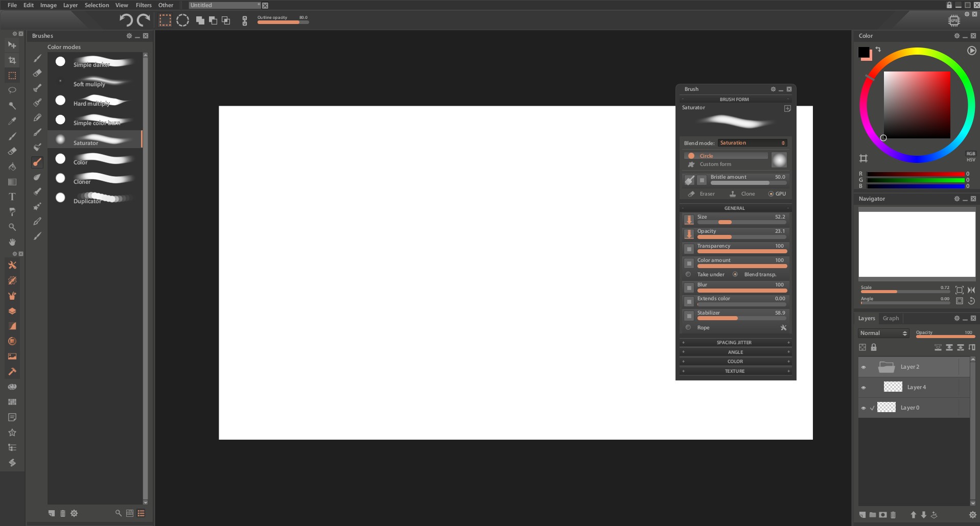Collapse the GENERAL section
Image resolution: width=980 pixels, height=526 pixels.
pos(735,208)
